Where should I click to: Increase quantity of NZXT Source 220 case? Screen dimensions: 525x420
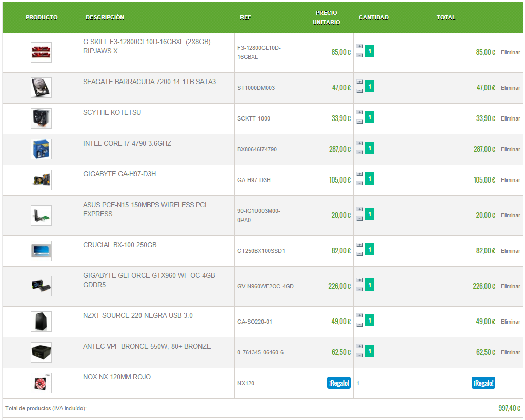click(x=359, y=315)
